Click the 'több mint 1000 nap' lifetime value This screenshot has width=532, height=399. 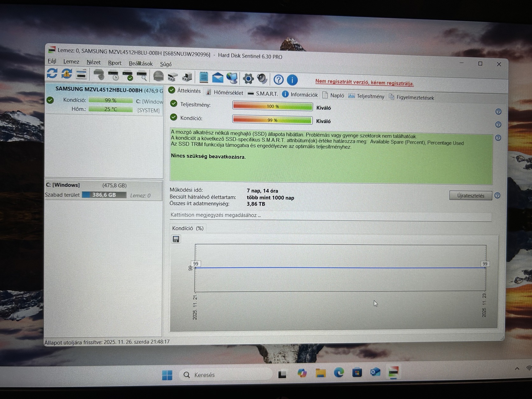270,198
